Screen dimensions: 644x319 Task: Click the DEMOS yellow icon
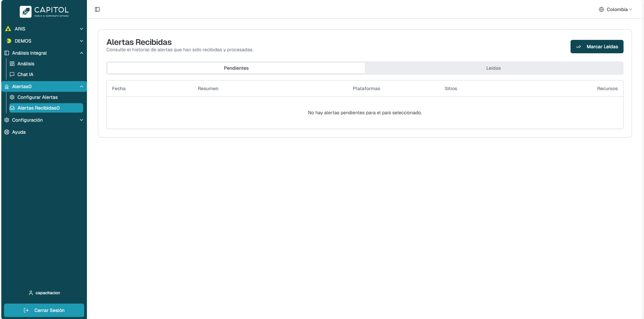[x=9, y=41]
